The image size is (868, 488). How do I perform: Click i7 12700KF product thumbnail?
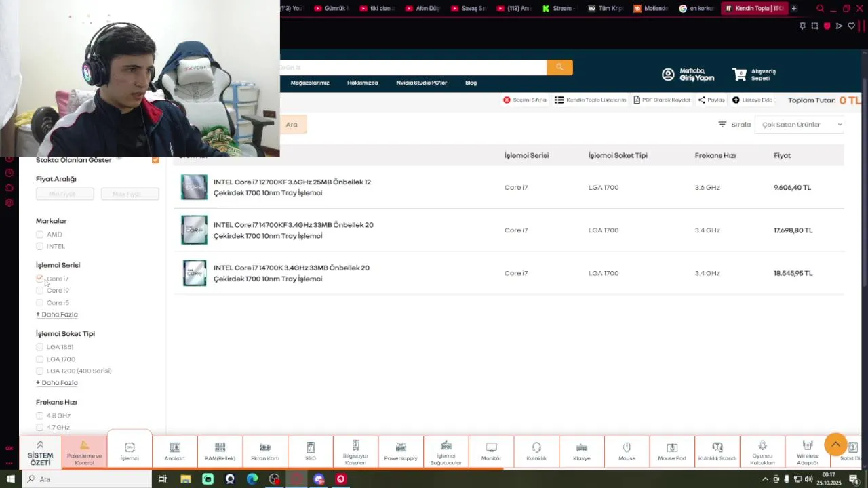194,187
